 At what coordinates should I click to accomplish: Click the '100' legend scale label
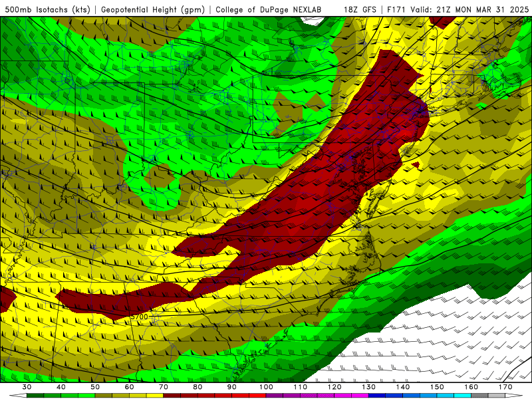pos(267,387)
